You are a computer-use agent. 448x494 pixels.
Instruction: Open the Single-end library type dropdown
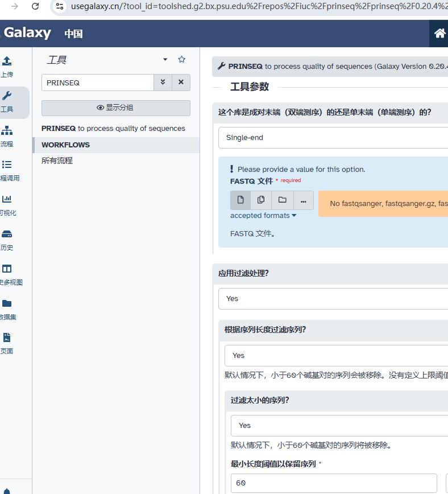click(333, 138)
